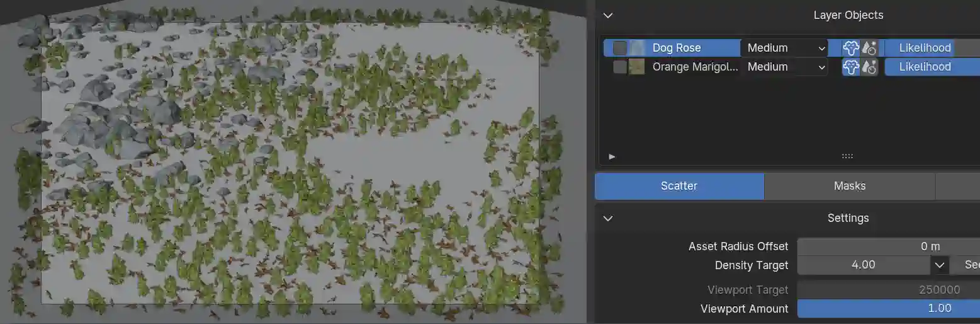Click the Dog Rose preview thumbnail
The height and width of the screenshot is (324, 980).
click(638, 48)
